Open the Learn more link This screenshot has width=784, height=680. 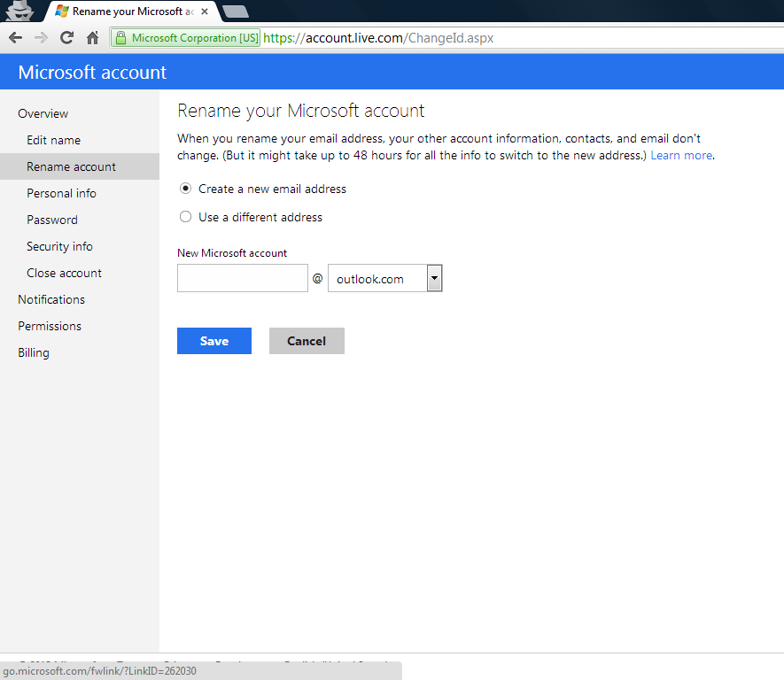[x=681, y=155]
